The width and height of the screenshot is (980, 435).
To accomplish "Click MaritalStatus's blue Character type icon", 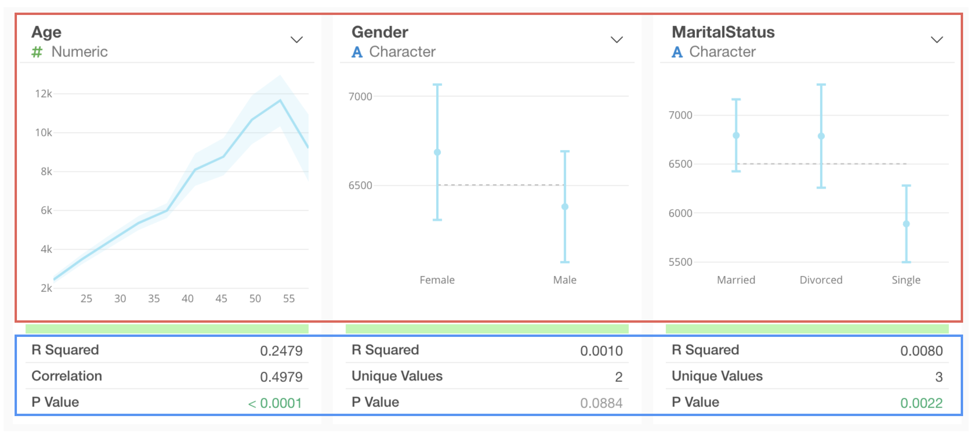I will 677,52.
